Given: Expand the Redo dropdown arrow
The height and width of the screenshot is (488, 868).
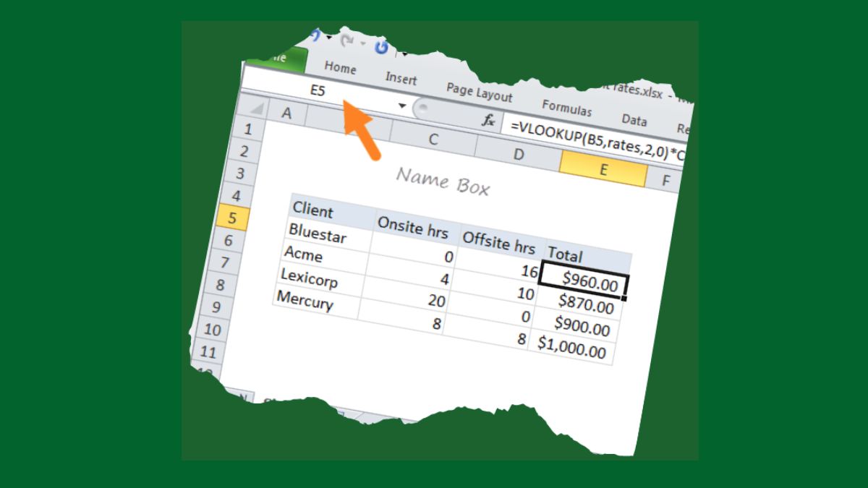Looking at the screenshot, I should coord(362,44).
